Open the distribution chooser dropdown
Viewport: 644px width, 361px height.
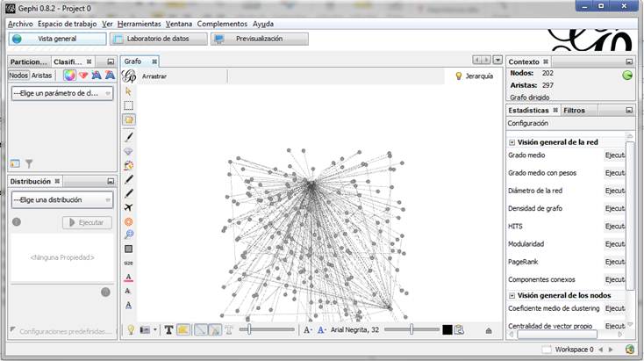[x=61, y=200]
